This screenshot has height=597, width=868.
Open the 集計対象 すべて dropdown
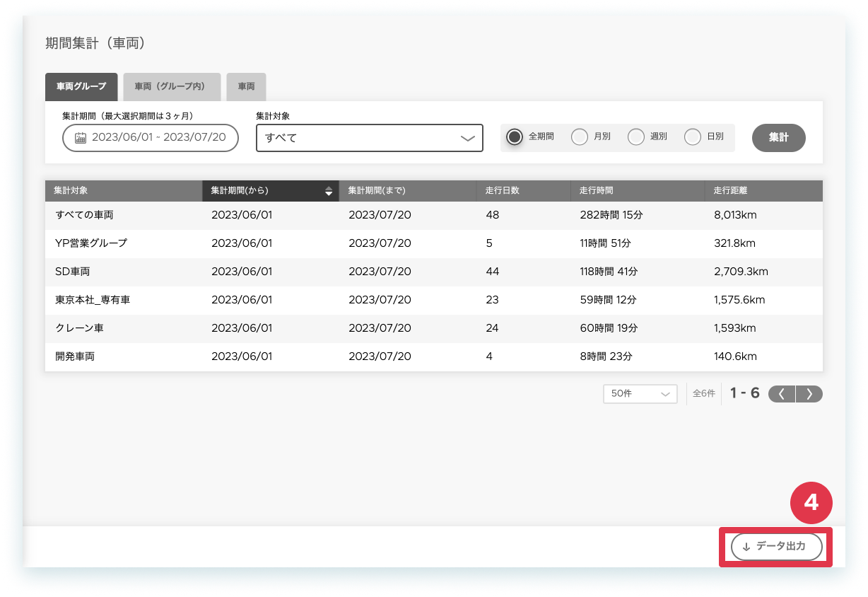[370, 138]
